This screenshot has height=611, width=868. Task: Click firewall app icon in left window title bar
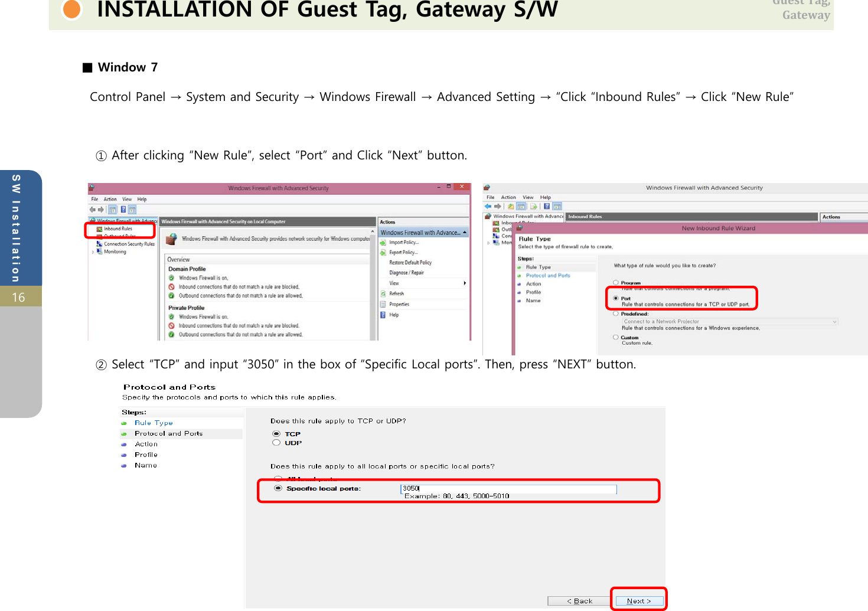92,188
